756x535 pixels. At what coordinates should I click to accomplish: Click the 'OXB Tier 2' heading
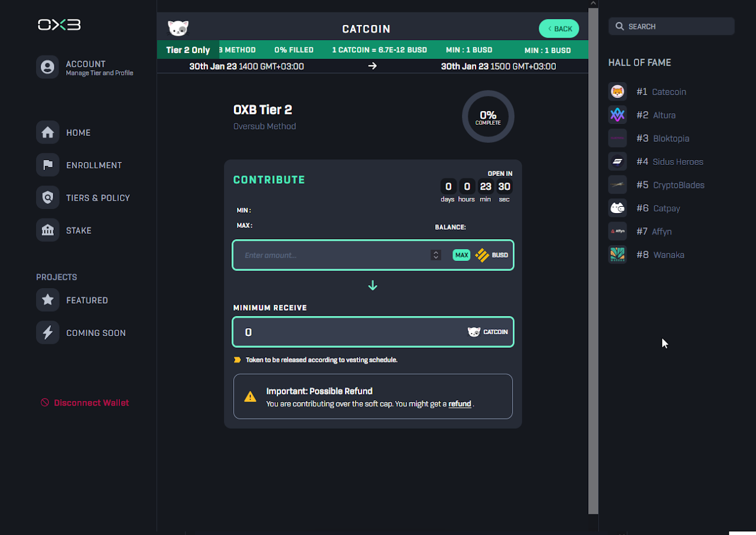pos(263,110)
